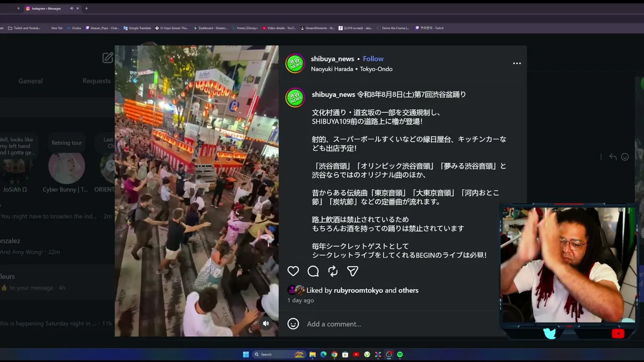Screen dimensions: 644x362
Task: Close the Instagram Messages browser tab
Action: coord(77,9)
